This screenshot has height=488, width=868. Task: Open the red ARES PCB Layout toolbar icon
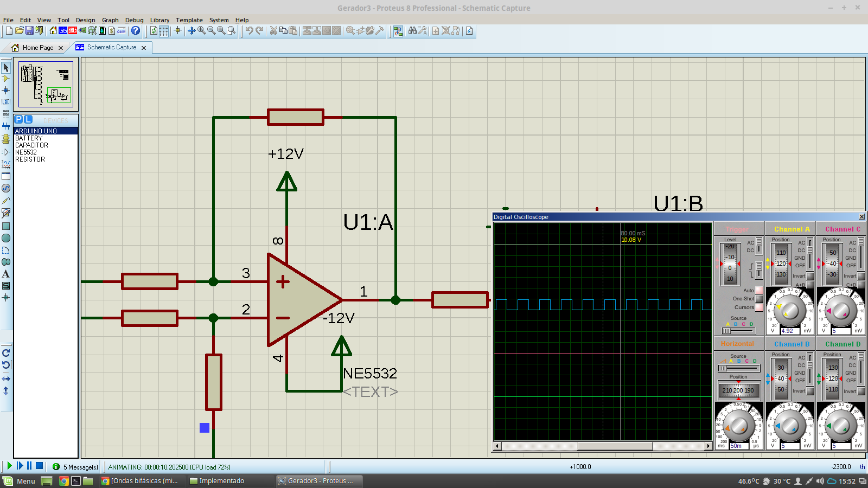coord(73,31)
